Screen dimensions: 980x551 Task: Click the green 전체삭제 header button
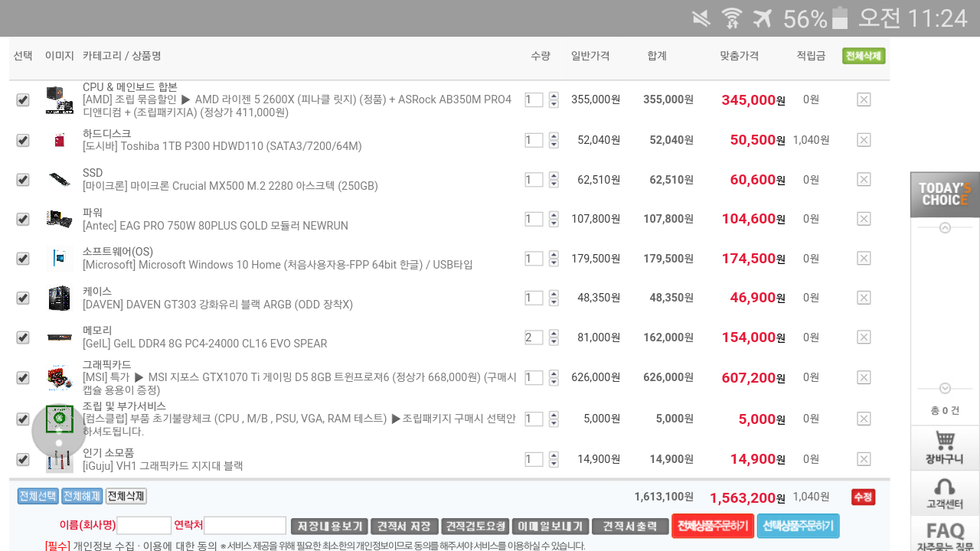[x=864, y=56]
